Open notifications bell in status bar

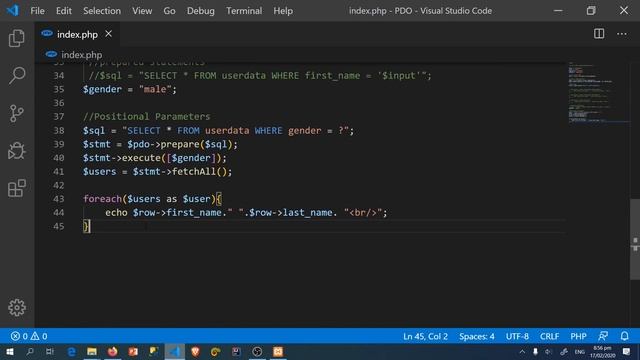tap(624, 336)
